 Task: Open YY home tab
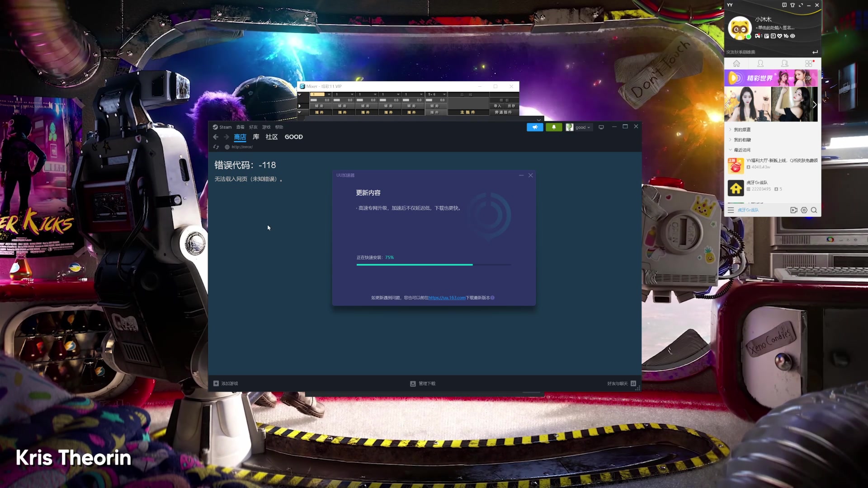pyautogui.click(x=736, y=64)
